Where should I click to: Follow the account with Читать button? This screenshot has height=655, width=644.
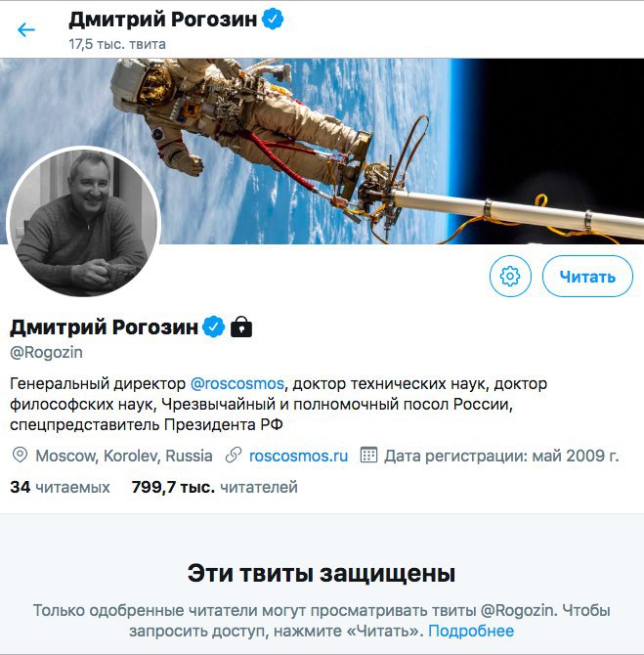tap(587, 276)
